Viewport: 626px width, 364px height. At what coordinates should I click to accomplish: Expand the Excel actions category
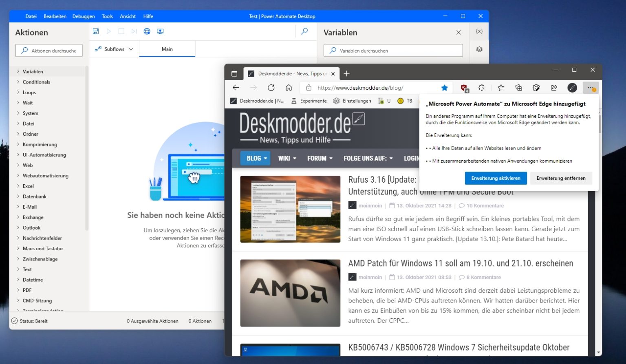[28, 186]
